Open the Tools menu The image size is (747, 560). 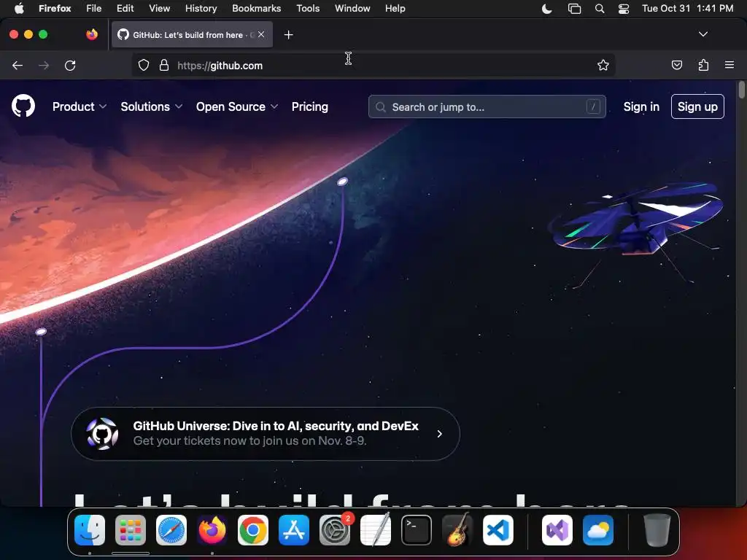[308, 8]
